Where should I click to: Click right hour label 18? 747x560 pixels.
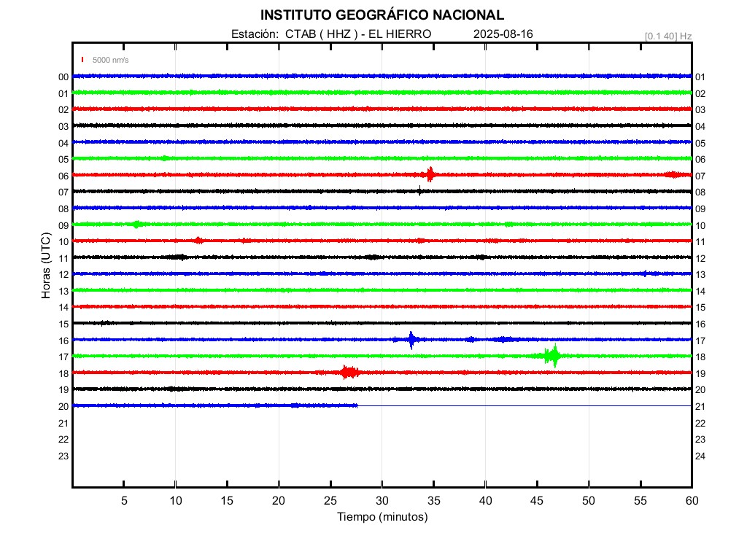(x=700, y=357)
